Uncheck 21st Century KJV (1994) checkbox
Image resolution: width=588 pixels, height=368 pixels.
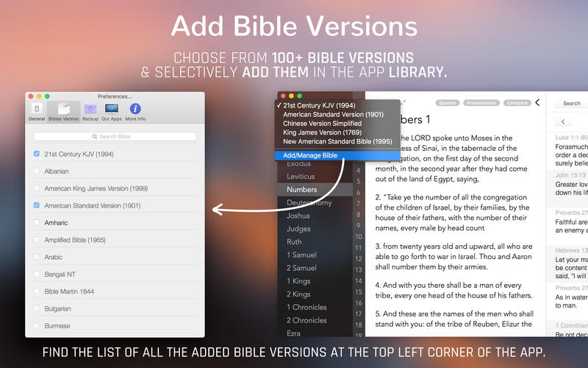click(x=36, y=154)
